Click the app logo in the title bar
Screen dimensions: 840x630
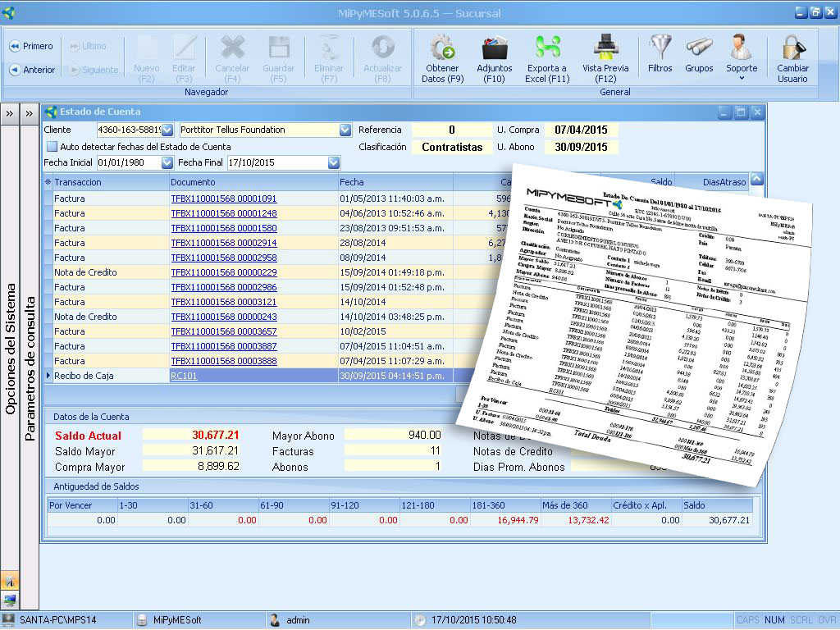9,12
